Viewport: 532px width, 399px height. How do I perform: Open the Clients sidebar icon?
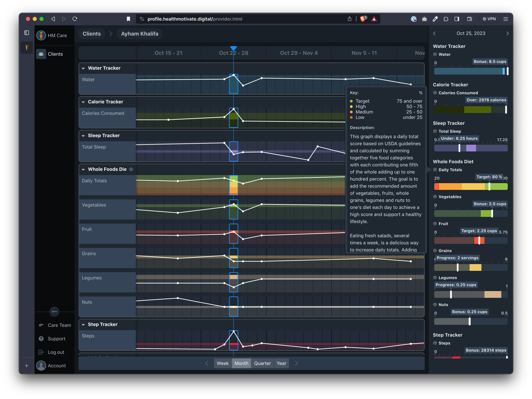coord(41,54)
